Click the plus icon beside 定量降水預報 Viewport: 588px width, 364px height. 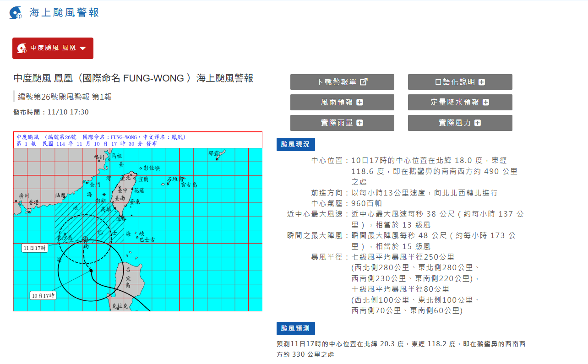pos(486,103)
